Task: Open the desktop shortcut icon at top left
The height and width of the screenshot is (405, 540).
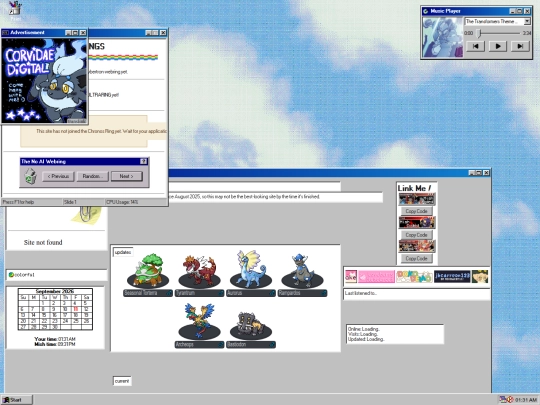Action: 14,9
